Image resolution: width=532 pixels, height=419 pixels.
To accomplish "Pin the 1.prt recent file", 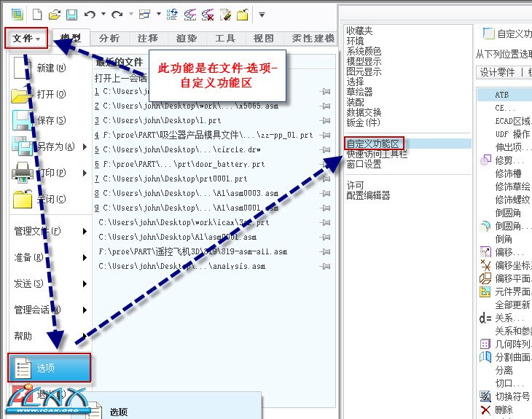I will pyautogui.click(x=325, y=120).
